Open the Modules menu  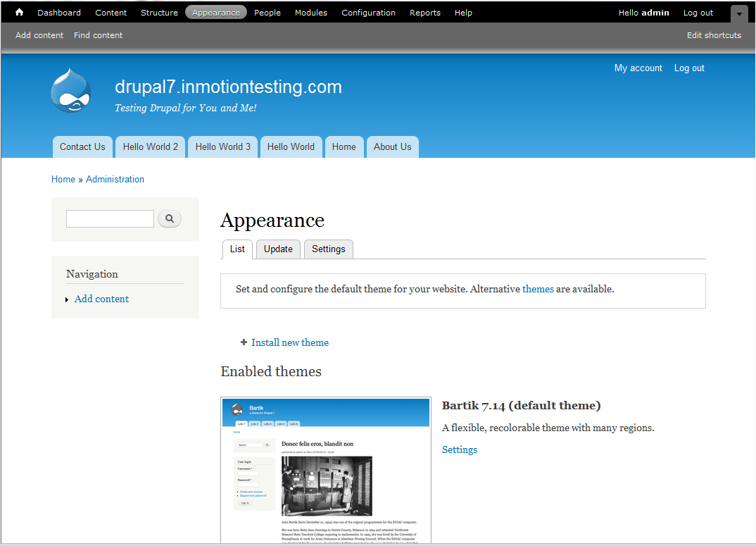click(310, 12)
